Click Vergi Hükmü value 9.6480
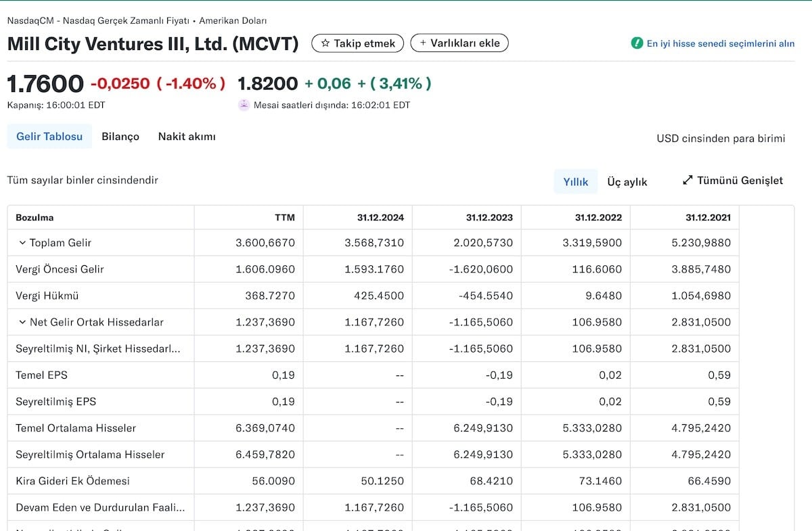This screenshot has width=812, height=531. 602,296
